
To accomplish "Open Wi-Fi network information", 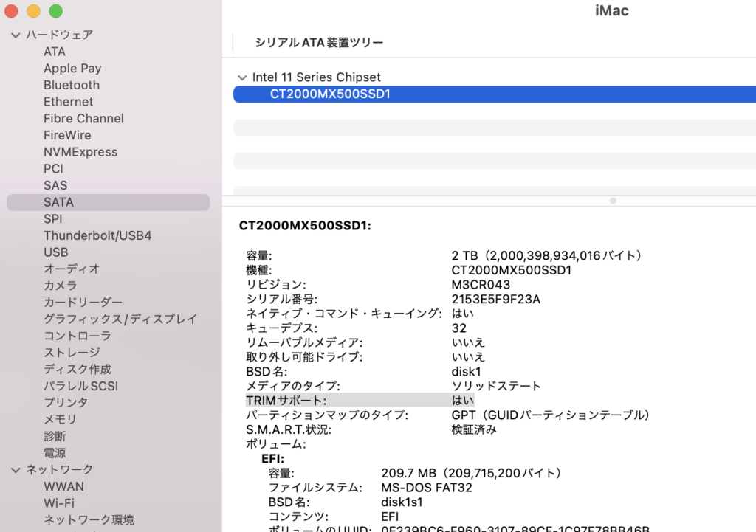I will coord(59,503).
